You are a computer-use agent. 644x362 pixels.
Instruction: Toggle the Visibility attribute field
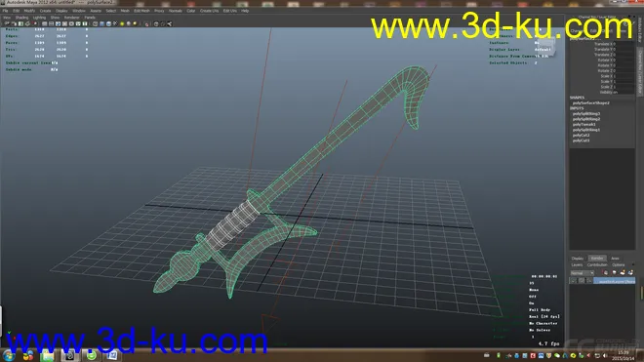click(x=624, y=92)
